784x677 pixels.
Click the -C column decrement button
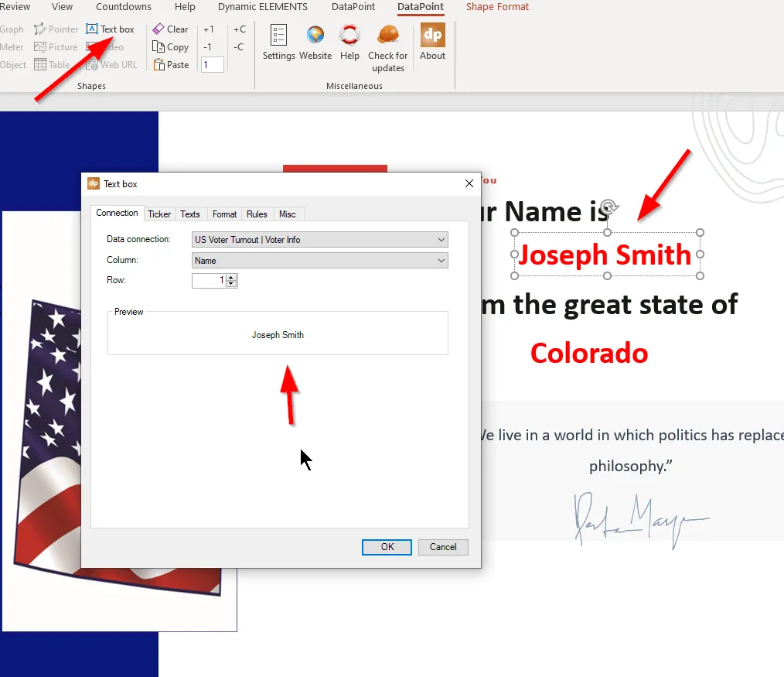(x=238, y=47)
